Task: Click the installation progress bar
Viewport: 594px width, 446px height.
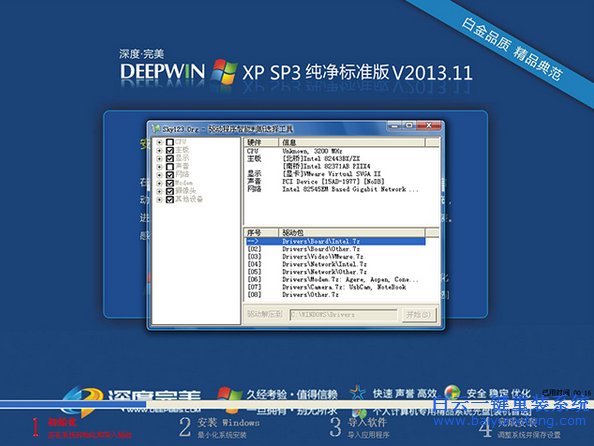Action: (x=297, y=405)
